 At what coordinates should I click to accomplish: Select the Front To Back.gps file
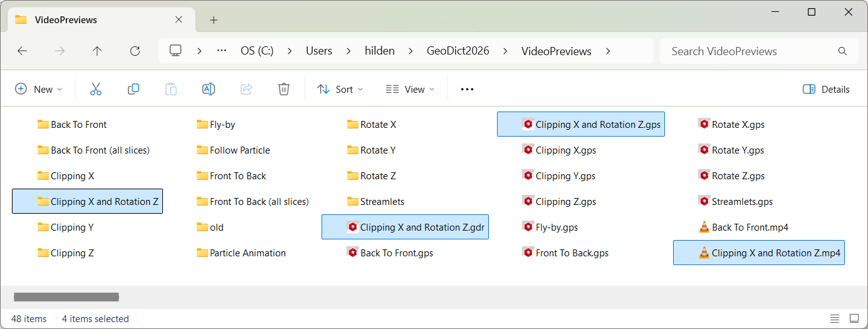[x=566, y=253]
